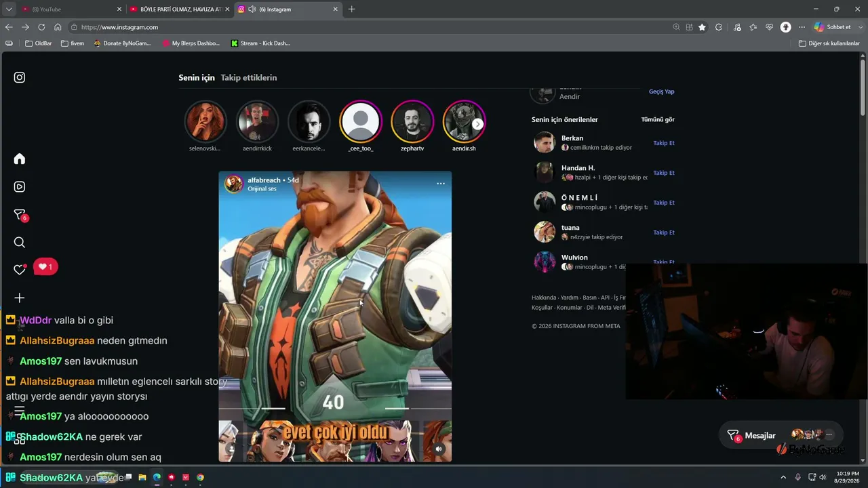Open _cee_too_ story
Viewport: 868px width, 488px height.
(x=361, y=121)
